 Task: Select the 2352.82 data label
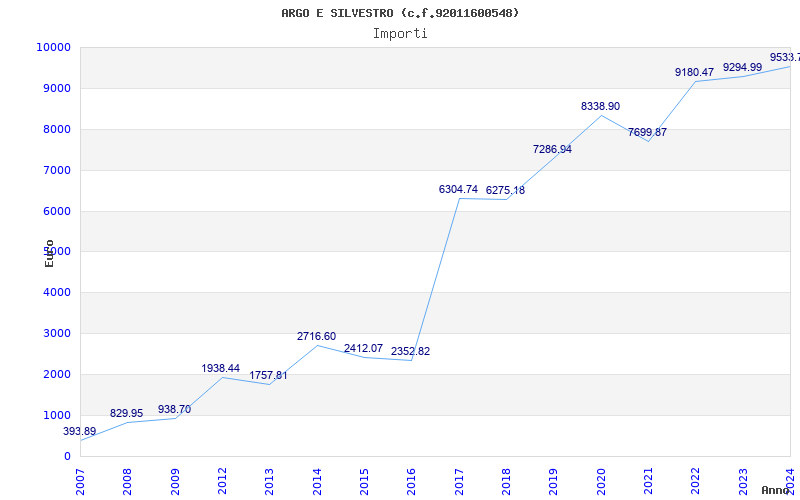coord(410,351)
